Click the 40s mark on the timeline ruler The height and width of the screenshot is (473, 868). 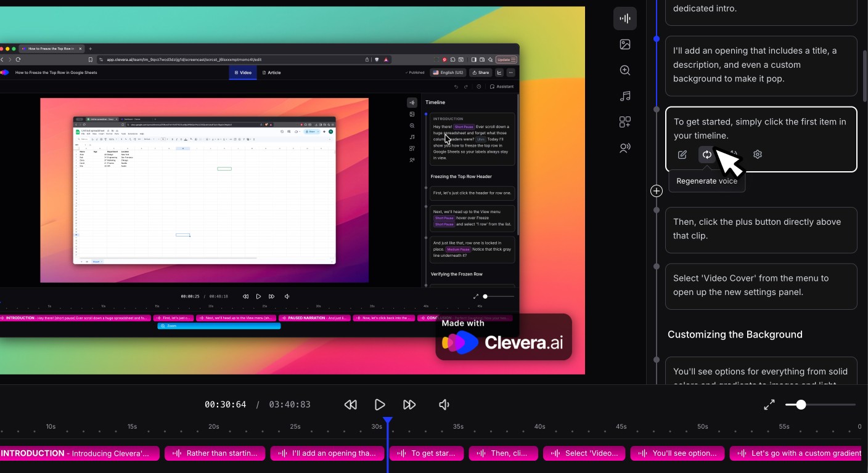point(539,426)
